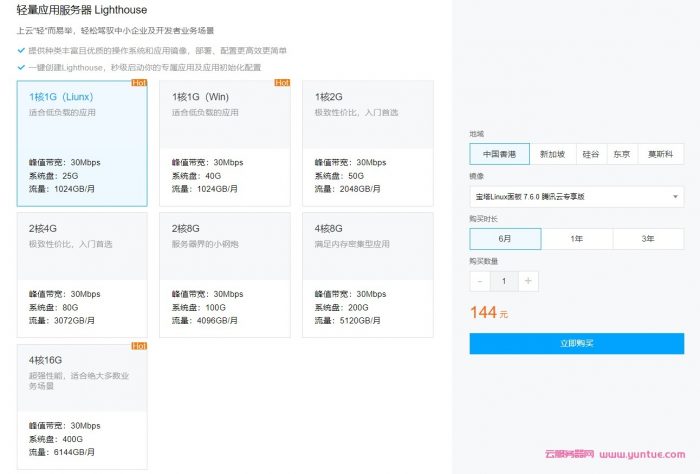
Task: Click the 立即购买 buy button
Action: pos(576,343)
